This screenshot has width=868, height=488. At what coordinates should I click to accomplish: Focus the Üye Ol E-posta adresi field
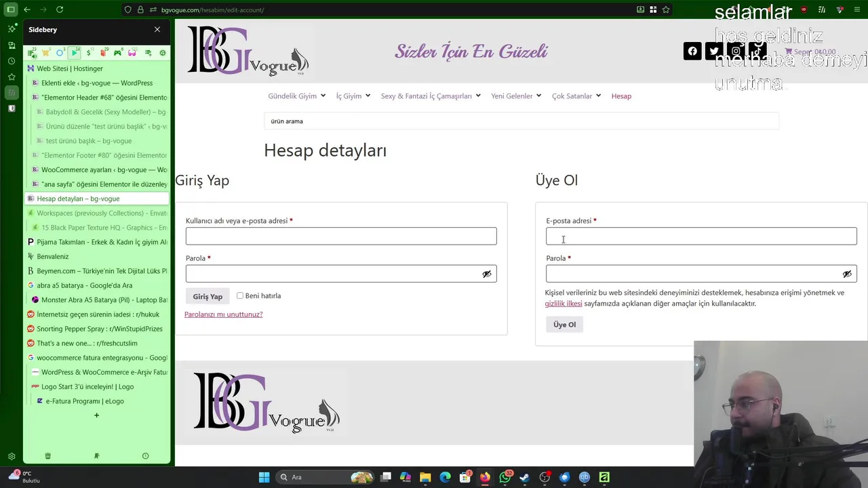click(x=701, y=236)
